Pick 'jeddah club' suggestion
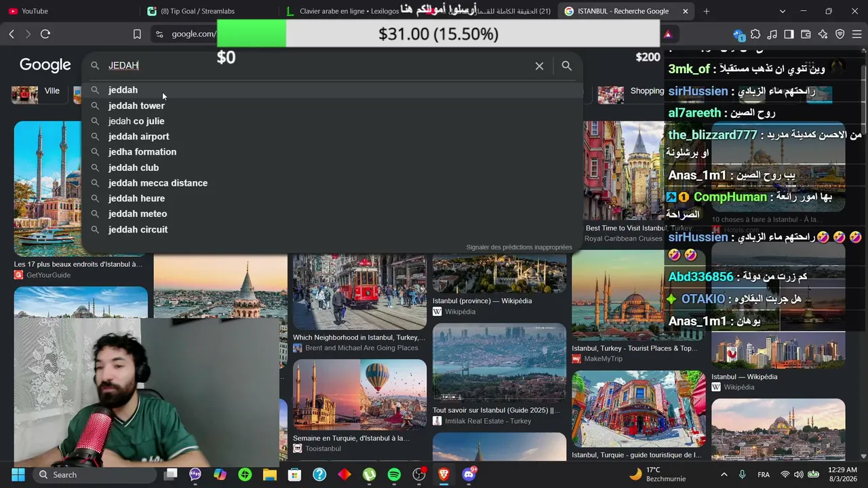 [332, 167]
